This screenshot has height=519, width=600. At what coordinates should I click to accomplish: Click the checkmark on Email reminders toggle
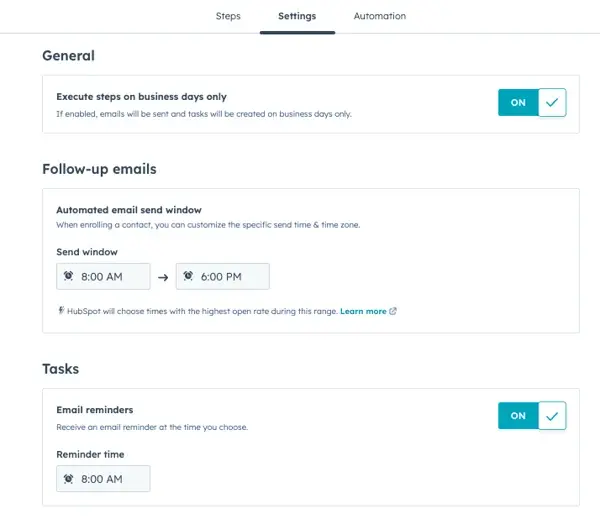[552, 415]
